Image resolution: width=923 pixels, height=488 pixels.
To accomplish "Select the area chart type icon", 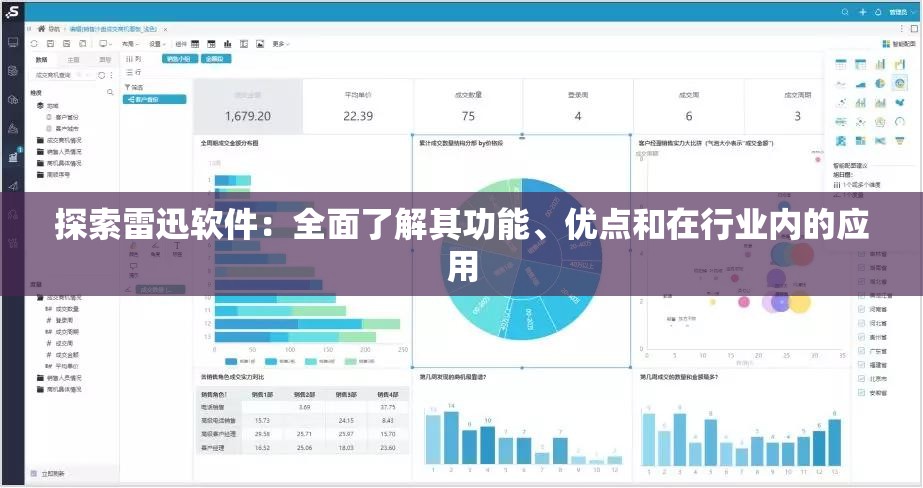I will (861, 84).
